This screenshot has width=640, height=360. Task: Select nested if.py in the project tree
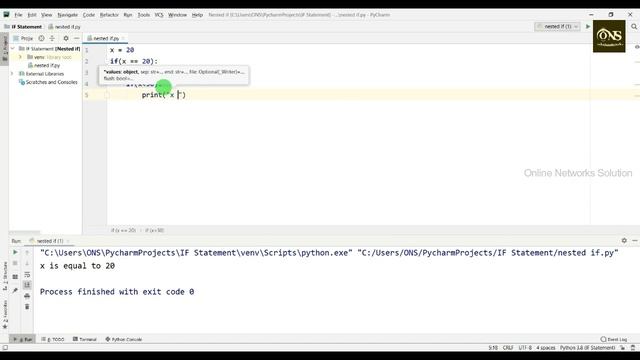click(44, 65)
